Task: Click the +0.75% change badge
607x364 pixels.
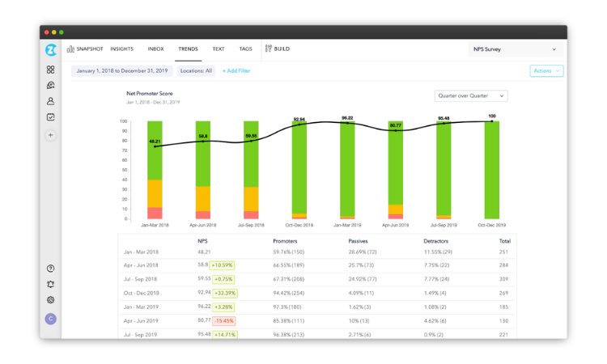Action: pyautogui.click(x=223, y=279)
